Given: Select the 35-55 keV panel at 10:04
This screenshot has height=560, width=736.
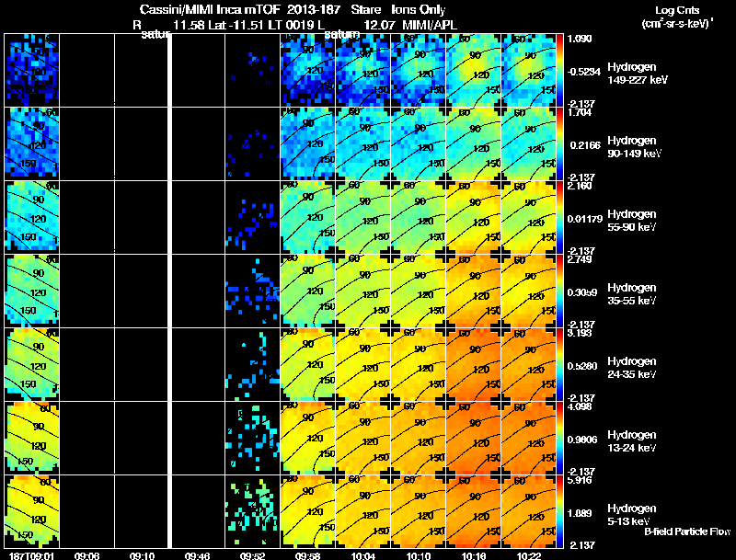Looking at the screenshot, I should (x=362, y=291).
